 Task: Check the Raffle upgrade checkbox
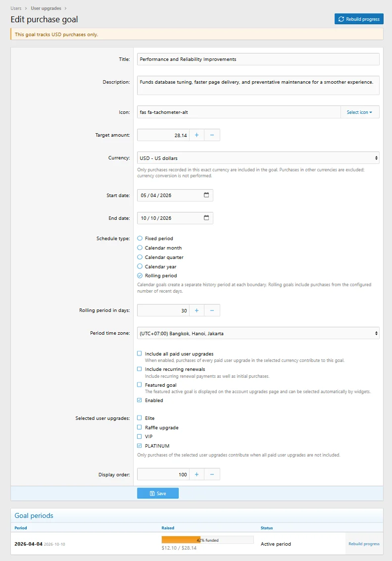[140, 427]
